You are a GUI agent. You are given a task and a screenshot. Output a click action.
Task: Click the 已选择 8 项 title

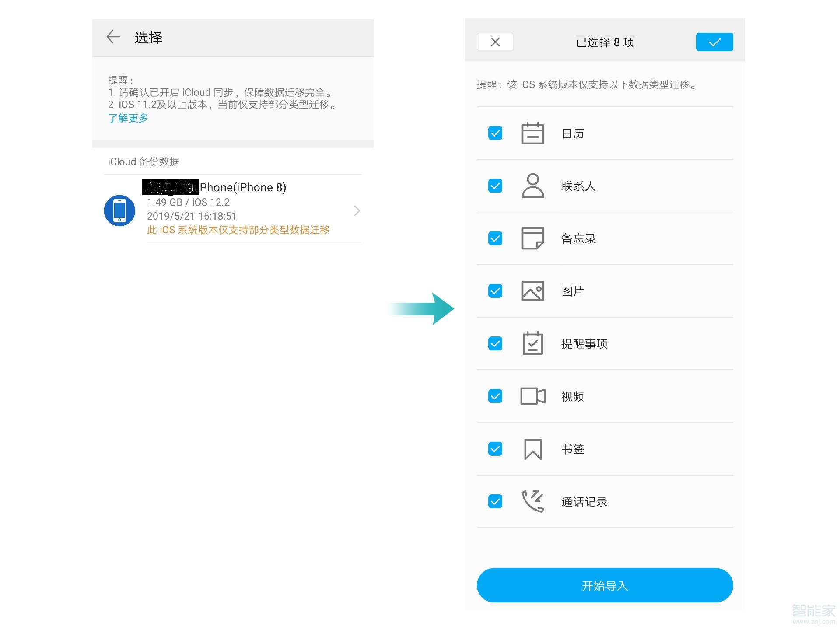pos(605,42)
